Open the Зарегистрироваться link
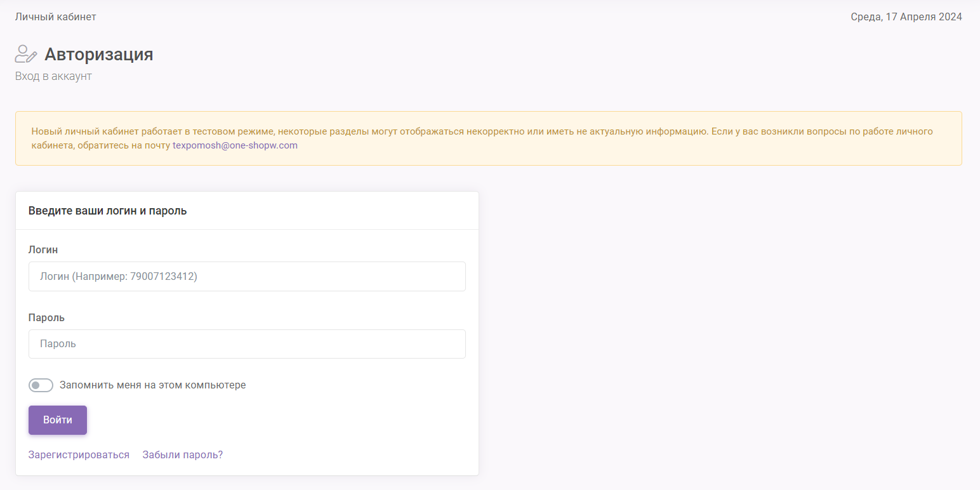 click(x=79, y=455)
